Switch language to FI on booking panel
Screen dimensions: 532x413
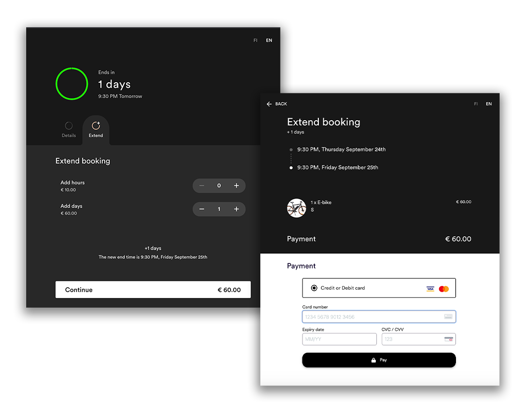pyautogui.click(x=256, y=41)
